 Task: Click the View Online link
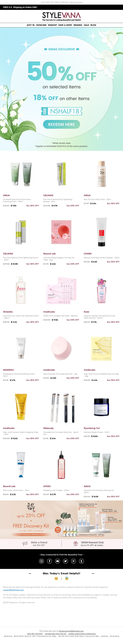(75, 2)
